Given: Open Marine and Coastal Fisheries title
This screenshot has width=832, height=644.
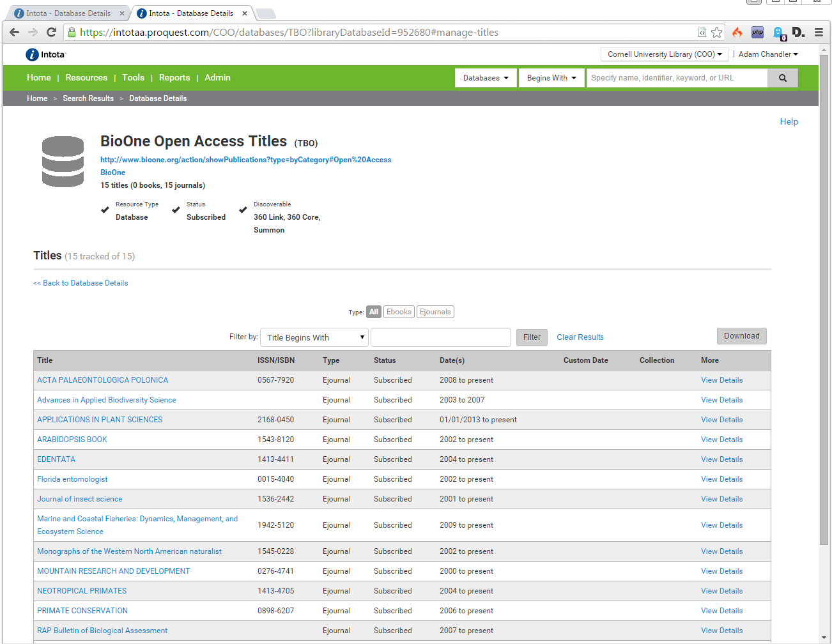Looking at the screenshot, I should pyautogui.click(x=137, y=525).
